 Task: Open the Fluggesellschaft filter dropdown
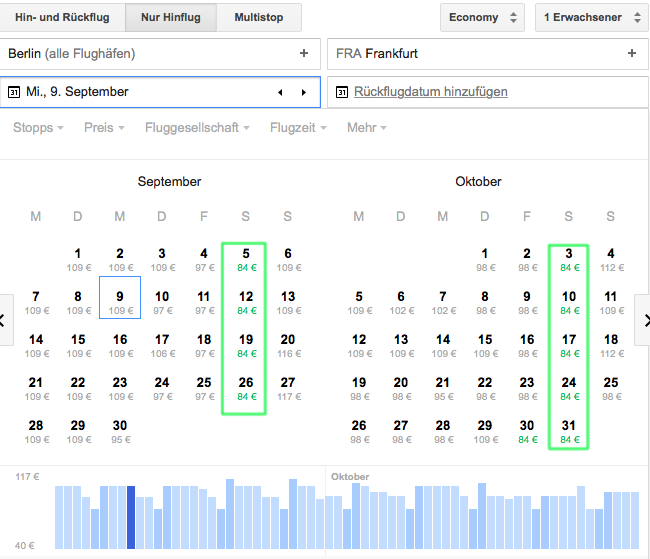[197, 128]
